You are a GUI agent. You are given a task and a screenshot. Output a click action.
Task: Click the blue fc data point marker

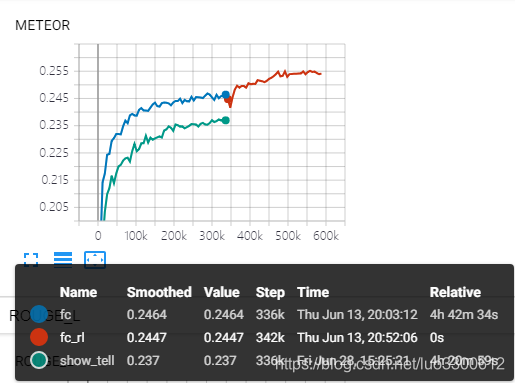[x=226, y=95]
